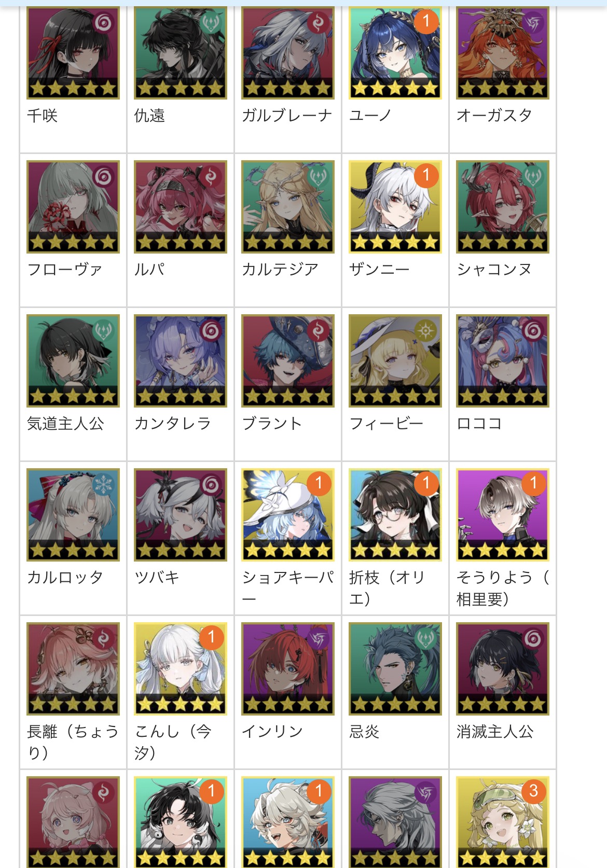Open the オーガスタ character portrait
Image resolution: width=607 pixels, height=868 pixels.
click(x=503, y=52)
